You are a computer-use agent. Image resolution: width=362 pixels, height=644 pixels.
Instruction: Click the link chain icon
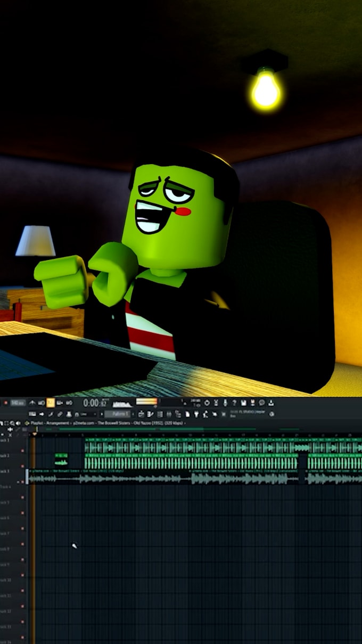coord(60,414)
